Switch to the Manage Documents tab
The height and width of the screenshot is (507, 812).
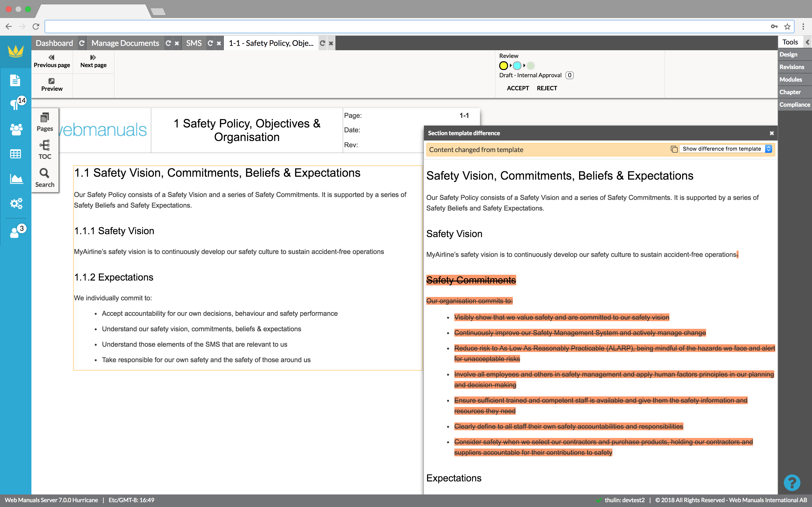point(125,43)
